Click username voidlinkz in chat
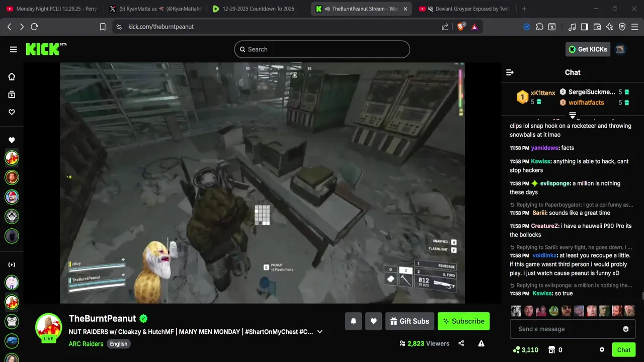This screenshot has height=362, width=644. click(x=545, y=256)
